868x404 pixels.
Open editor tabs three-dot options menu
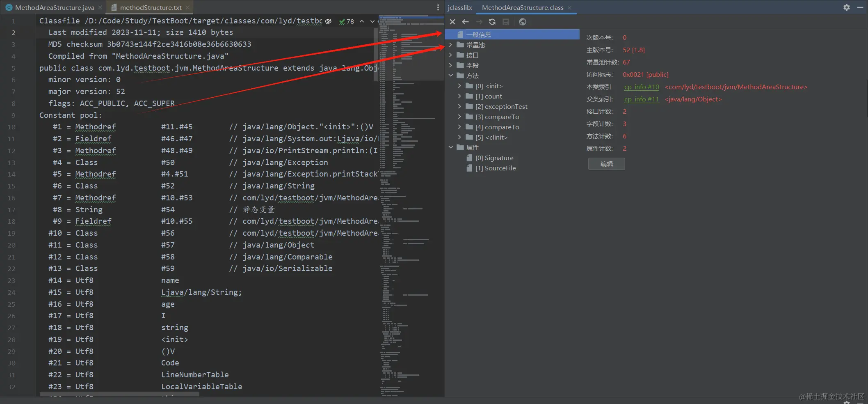pos(438,7)
